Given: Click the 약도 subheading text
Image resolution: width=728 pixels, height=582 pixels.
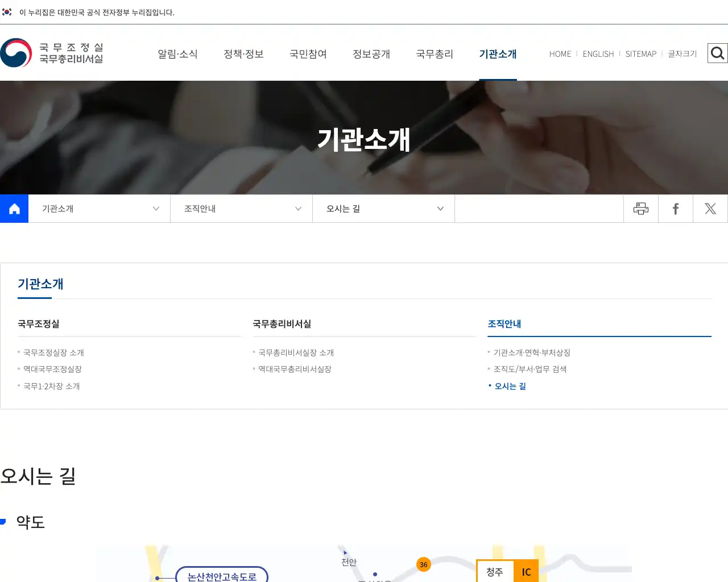Looking at the screenshot, I should click(31, 522).
